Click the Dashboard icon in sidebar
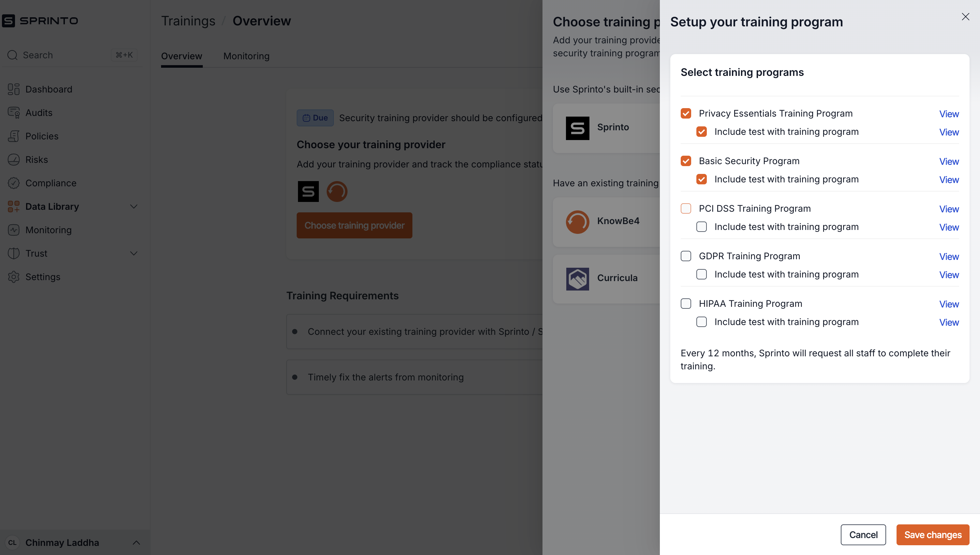 click(14, 89)
